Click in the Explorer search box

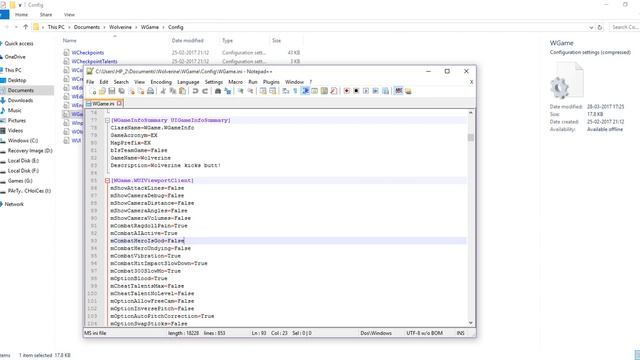coord(624,27)
